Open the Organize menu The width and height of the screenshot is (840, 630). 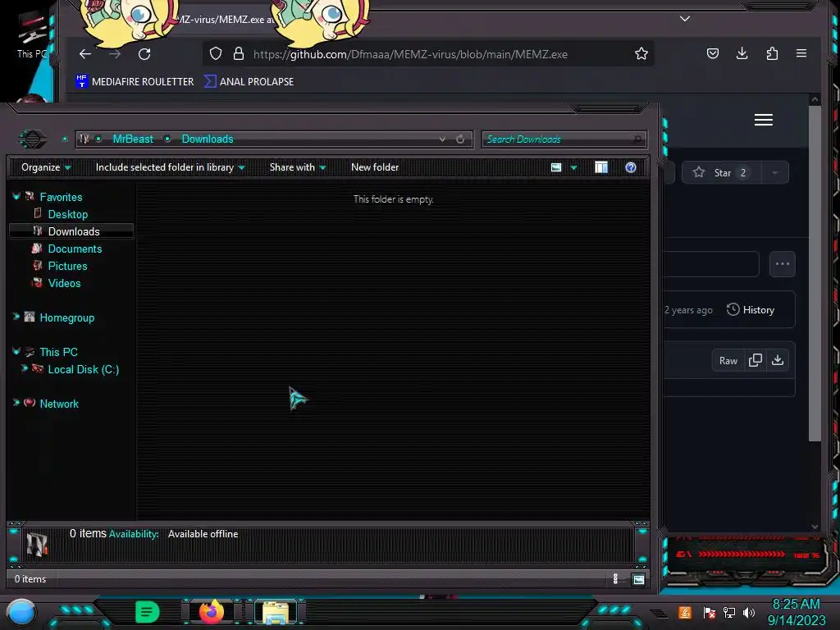(46, 167)
